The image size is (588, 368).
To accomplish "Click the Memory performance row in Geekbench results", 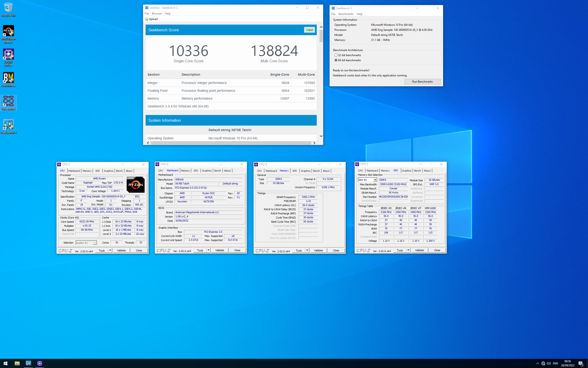I will pos(231,99).
